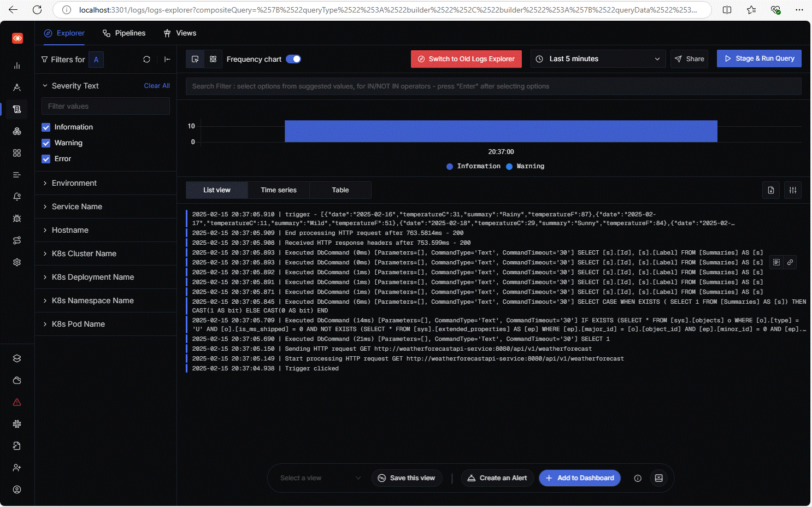Switch to the Pipelines tab

[124, 33]
